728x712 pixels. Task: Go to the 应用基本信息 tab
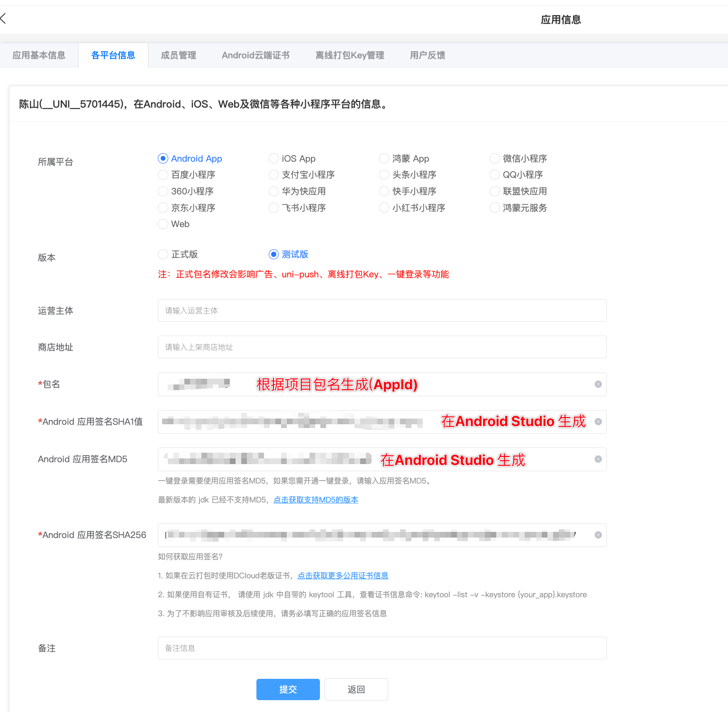(x=39, y=55)
